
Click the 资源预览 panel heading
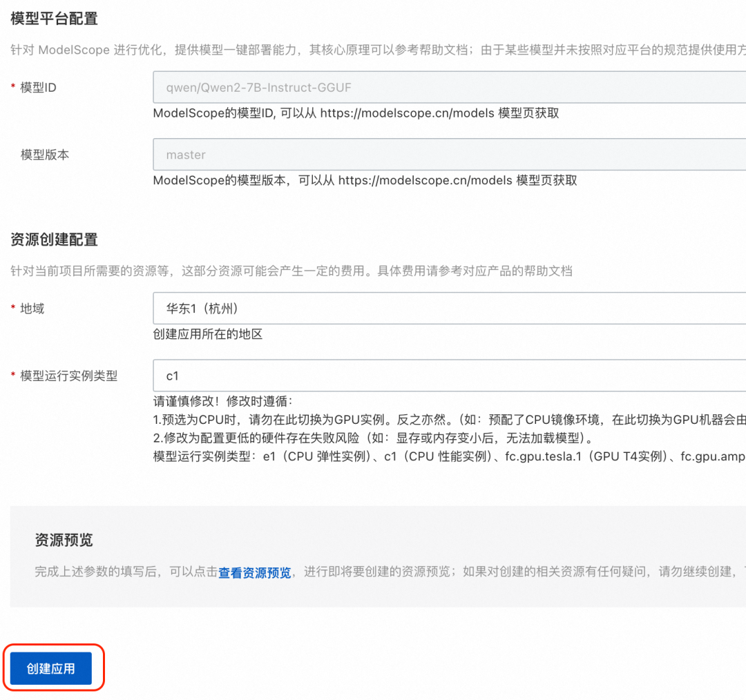[x=64, y=540]
